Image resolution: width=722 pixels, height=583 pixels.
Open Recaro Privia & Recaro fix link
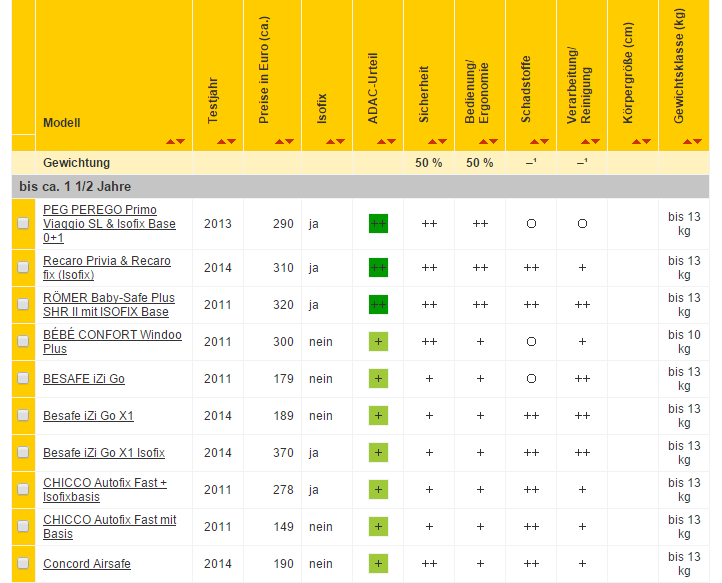pyautogui.click(x=106, y=267)
